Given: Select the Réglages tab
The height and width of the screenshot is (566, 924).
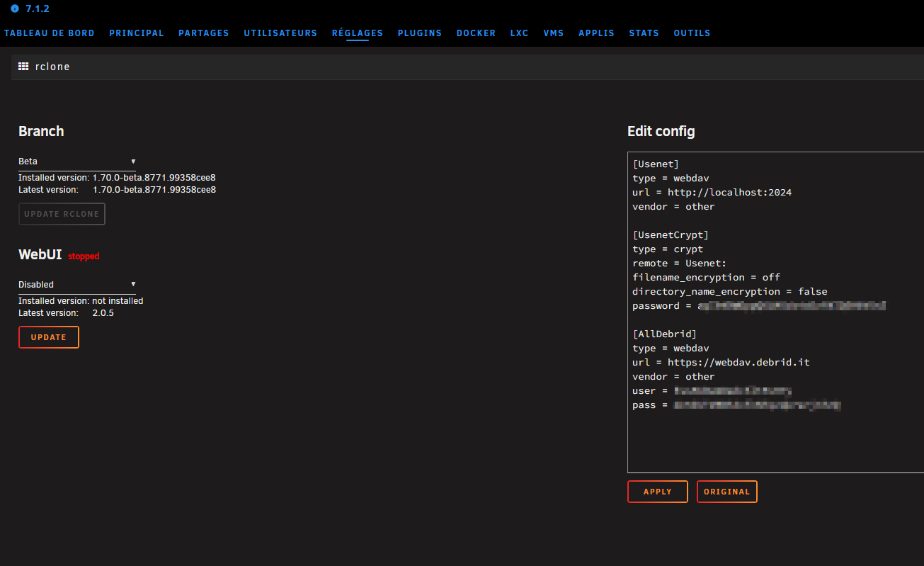Looking at the screenshot, I should coord(358,33).
